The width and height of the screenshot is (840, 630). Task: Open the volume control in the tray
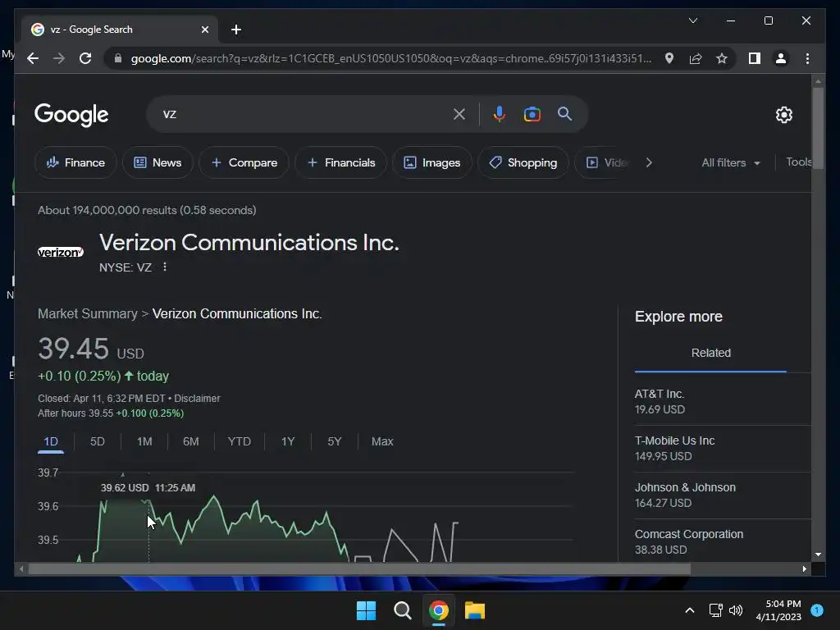(736, 610)
